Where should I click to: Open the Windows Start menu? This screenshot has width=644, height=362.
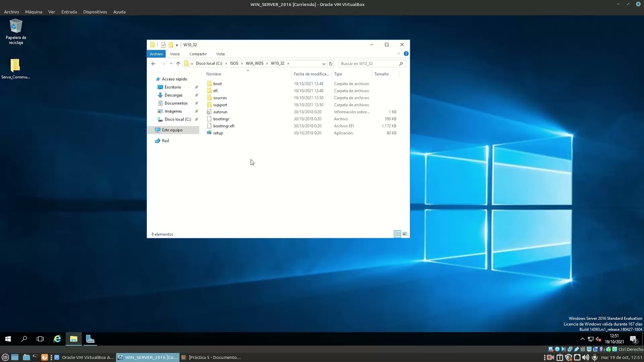click(8, 339)
